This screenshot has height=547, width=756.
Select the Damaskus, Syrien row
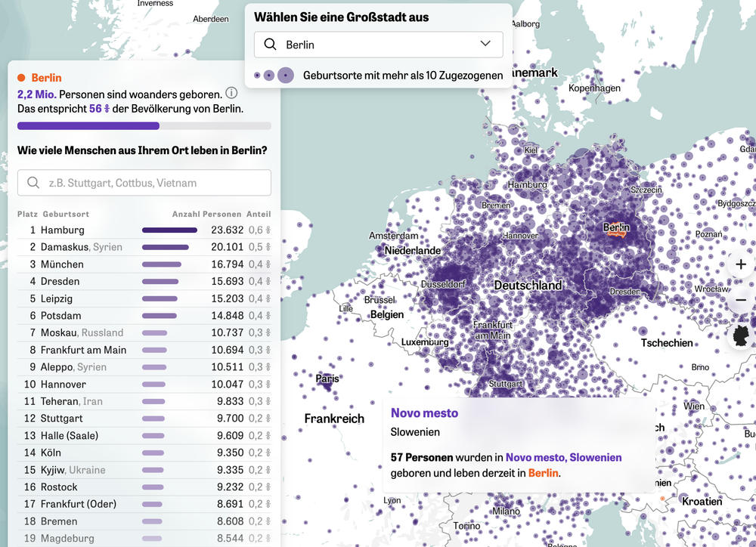click(x=144, y=247)
